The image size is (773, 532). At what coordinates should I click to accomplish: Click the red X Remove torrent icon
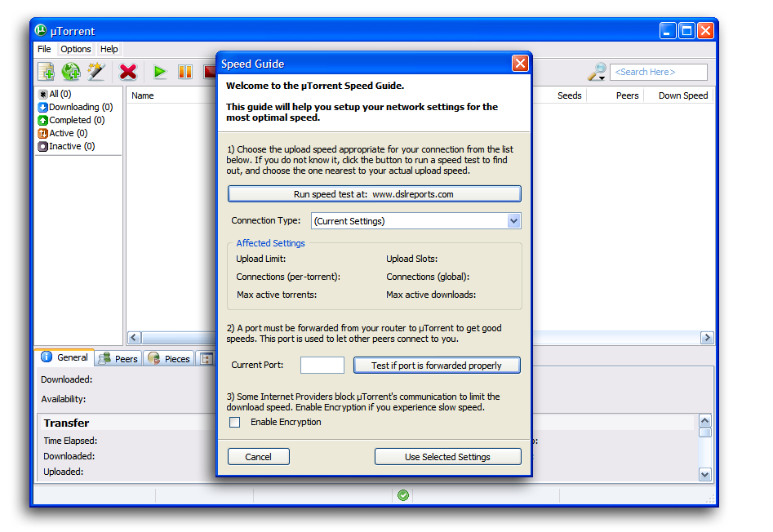pyautogui.click(x=128, y=72)
